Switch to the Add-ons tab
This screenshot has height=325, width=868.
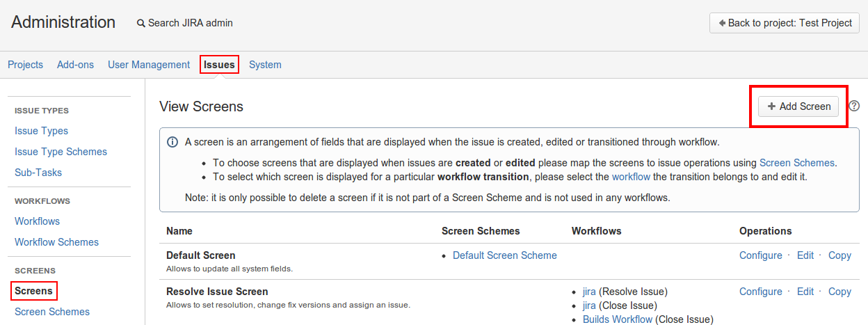coord(75,65)
